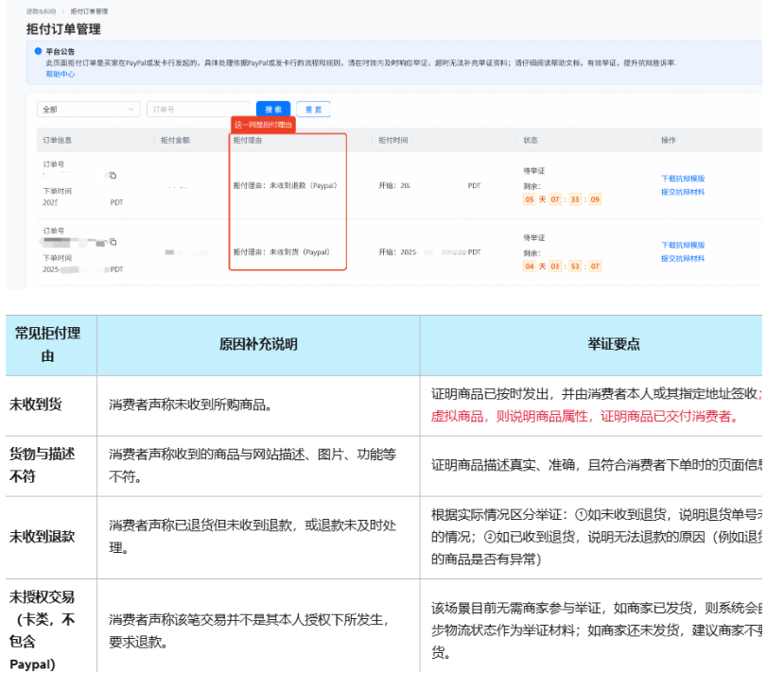Click the 订单号 search input field

[x=198, y=110]
